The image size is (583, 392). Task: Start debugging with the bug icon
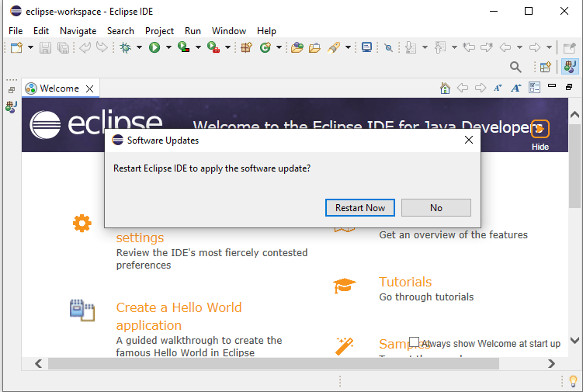pos(126,47)
